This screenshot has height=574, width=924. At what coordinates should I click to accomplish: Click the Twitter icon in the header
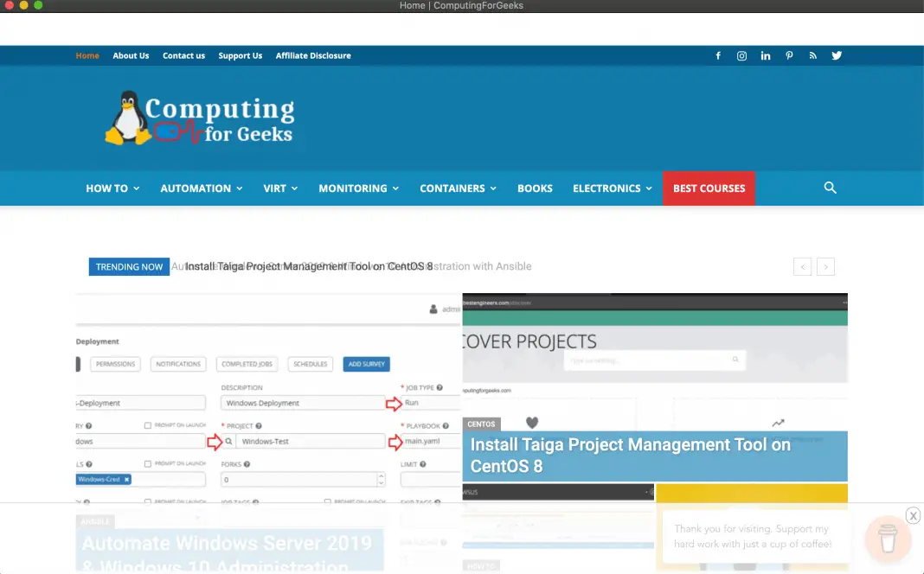click(x=836, y=55)
